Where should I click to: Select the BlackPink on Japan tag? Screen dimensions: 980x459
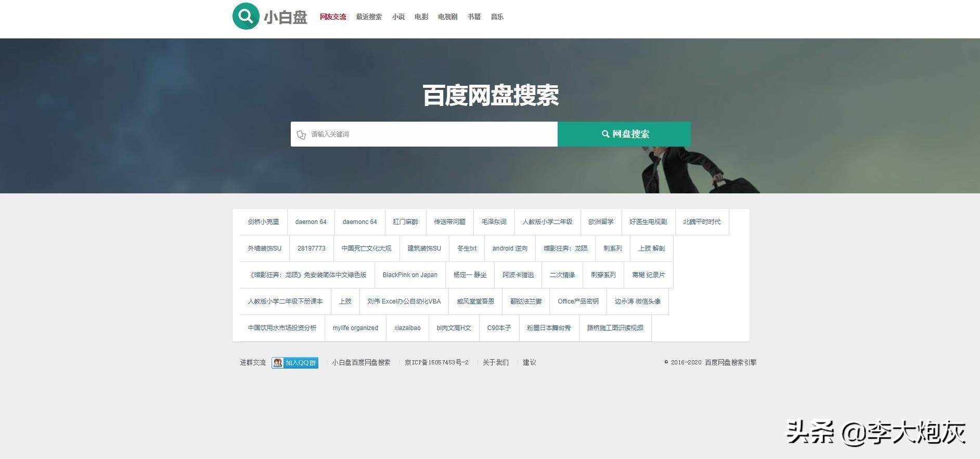[x=410, y=275]
